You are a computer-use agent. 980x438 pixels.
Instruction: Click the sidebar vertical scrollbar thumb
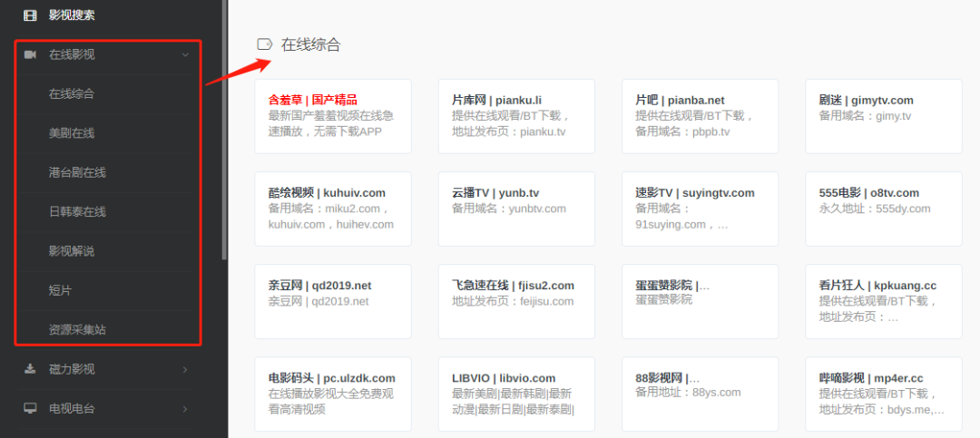[x=224, y=130]
